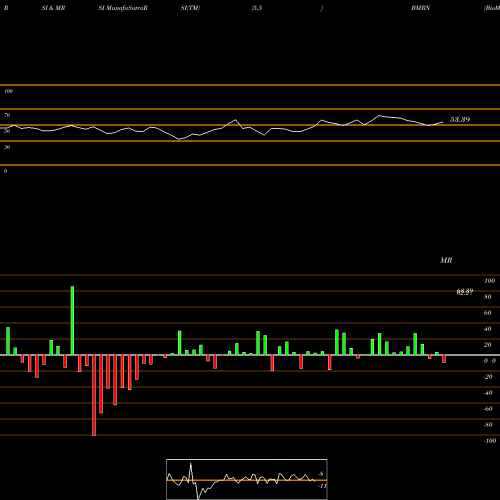Click the -60 label on MR axis

(x=488, y=409)
